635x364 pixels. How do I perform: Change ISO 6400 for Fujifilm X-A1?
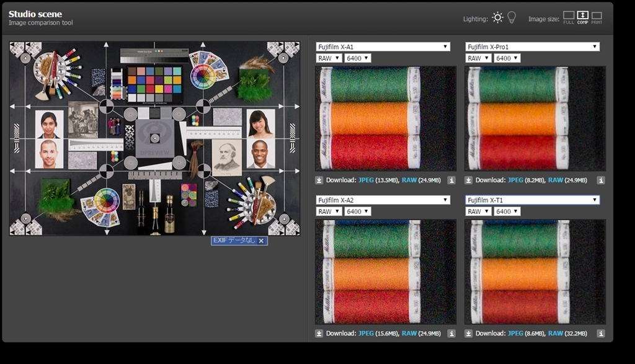pos(358,58)
